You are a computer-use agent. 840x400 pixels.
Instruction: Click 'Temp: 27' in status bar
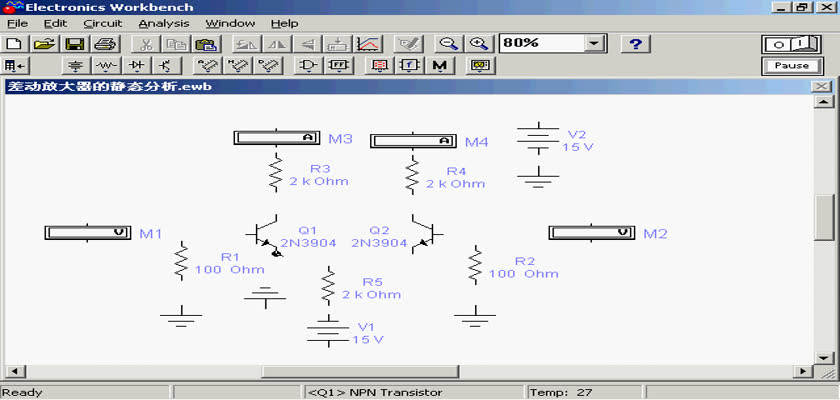coord(560,393)
